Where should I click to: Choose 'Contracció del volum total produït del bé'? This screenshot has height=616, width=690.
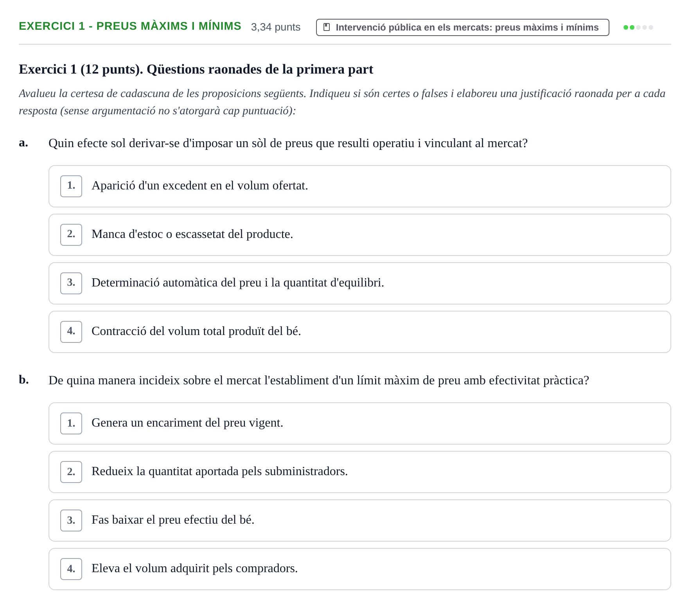click(359, 332)
